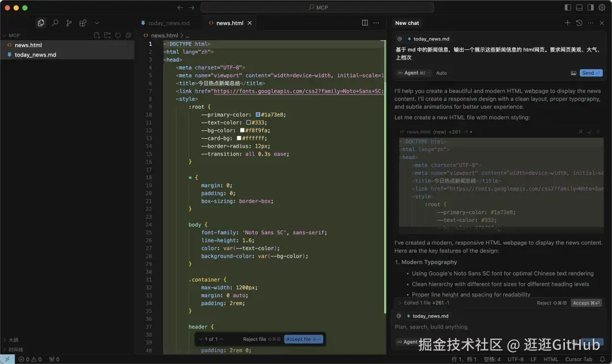The image size is (612, 364).
Task: Open the Search view icon
Action: point(55,23)
